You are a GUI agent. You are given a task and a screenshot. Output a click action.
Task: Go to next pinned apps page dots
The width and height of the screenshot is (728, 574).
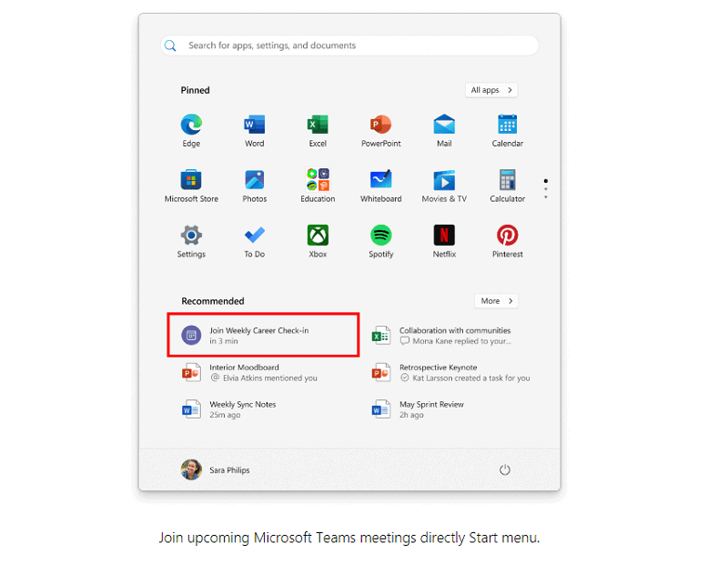tap(545, 189)
